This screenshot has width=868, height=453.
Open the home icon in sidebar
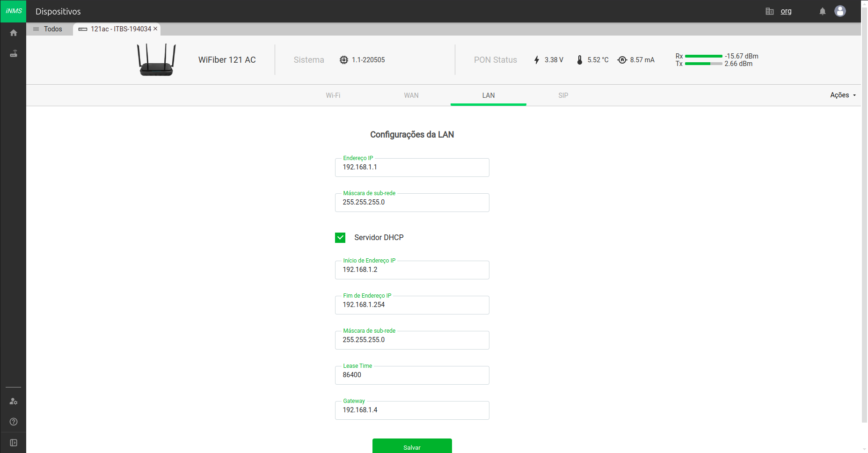click(14, 33)
